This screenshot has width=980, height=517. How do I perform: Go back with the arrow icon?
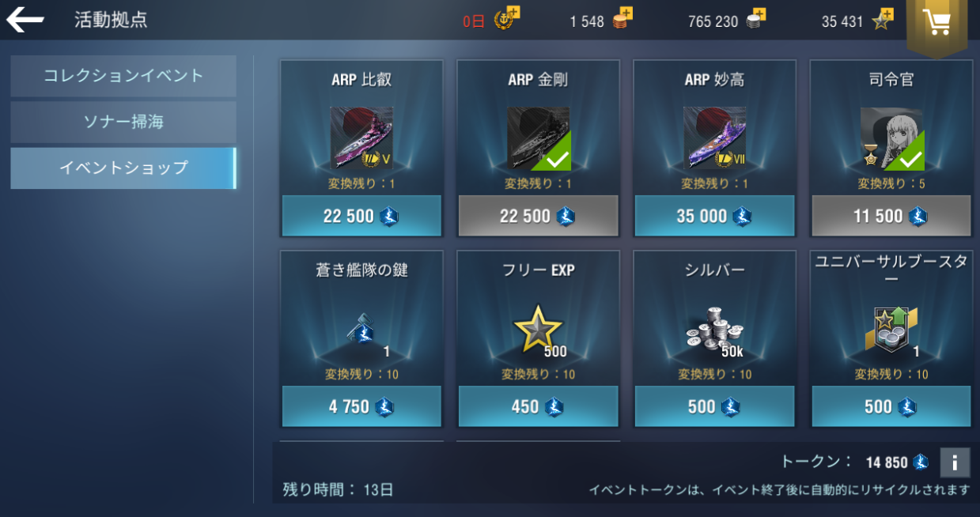pos(25,20)
